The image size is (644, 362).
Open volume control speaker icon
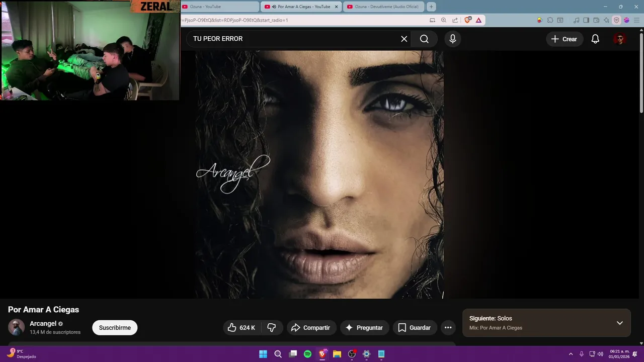coord(600,354)
